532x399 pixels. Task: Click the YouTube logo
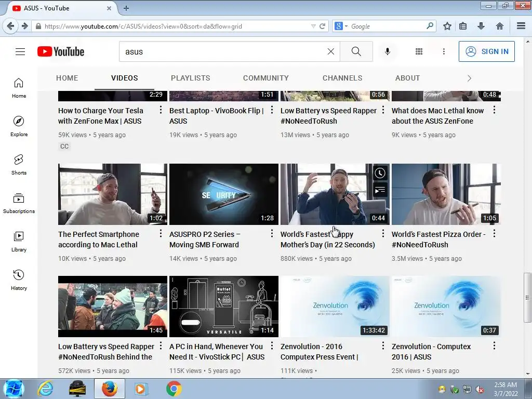61,51
